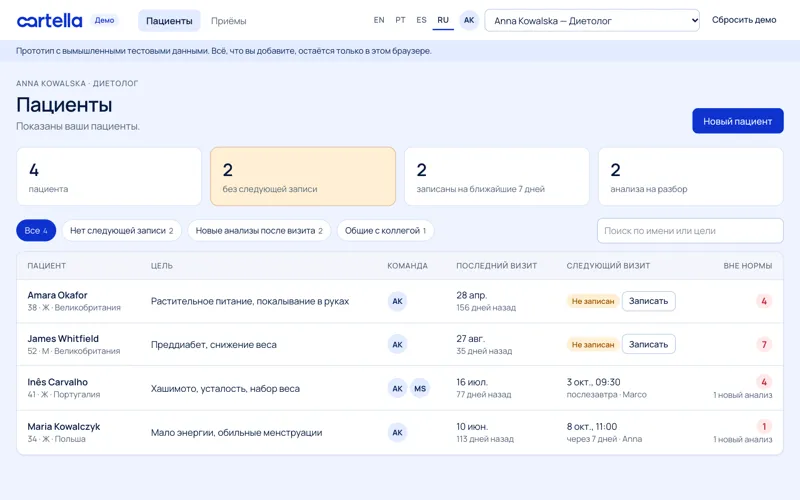Focus the Поиск по имени или цели field

tap(690, 231)
